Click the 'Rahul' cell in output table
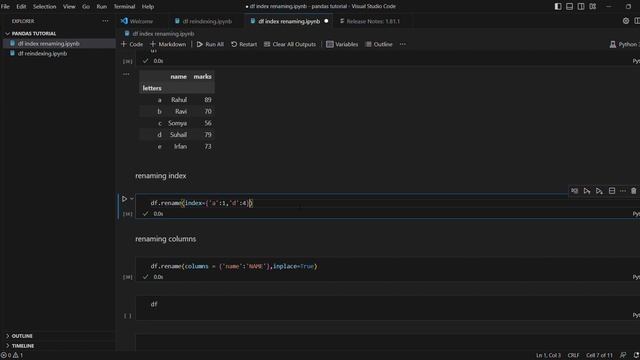640x360 pixels. (179, 100)
